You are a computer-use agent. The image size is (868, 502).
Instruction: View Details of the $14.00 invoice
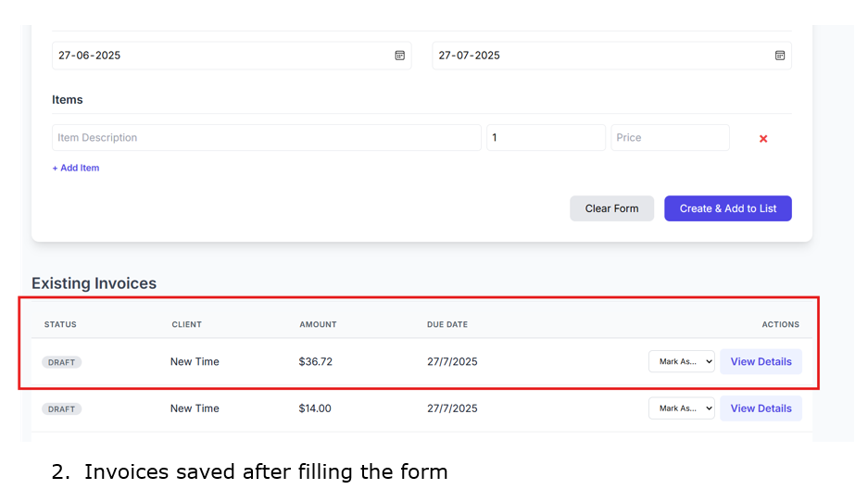click(x=761, y=408)
